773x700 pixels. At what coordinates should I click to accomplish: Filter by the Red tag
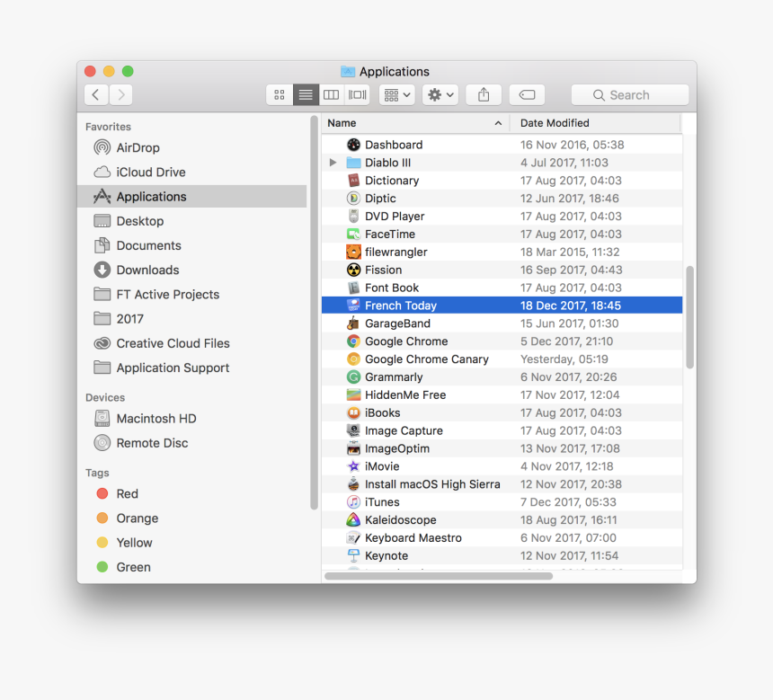191,493
